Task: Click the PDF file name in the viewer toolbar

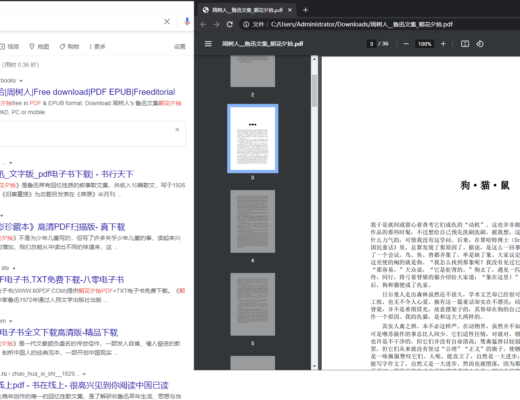Action: [x=263, y=44]
